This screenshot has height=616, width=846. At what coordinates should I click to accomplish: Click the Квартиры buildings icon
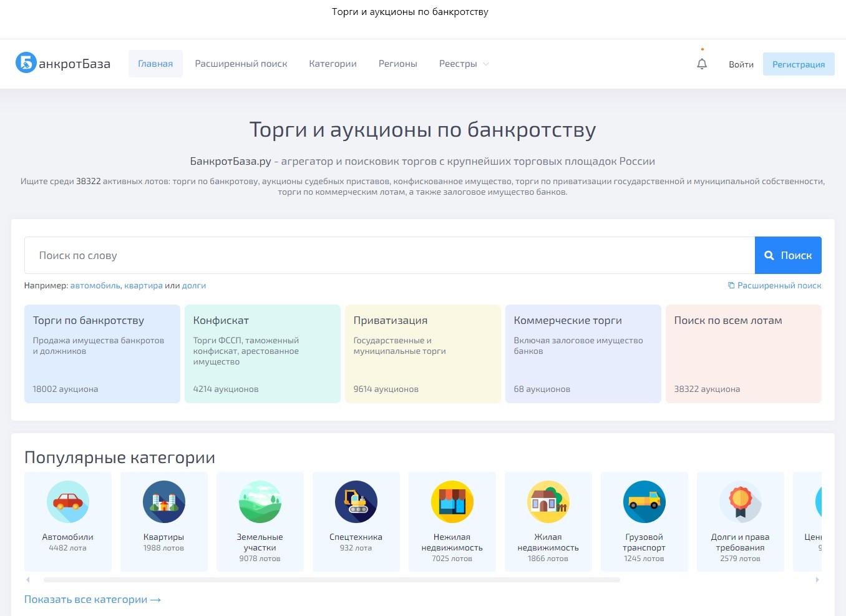pyautogui.click(x=164, y=502)
